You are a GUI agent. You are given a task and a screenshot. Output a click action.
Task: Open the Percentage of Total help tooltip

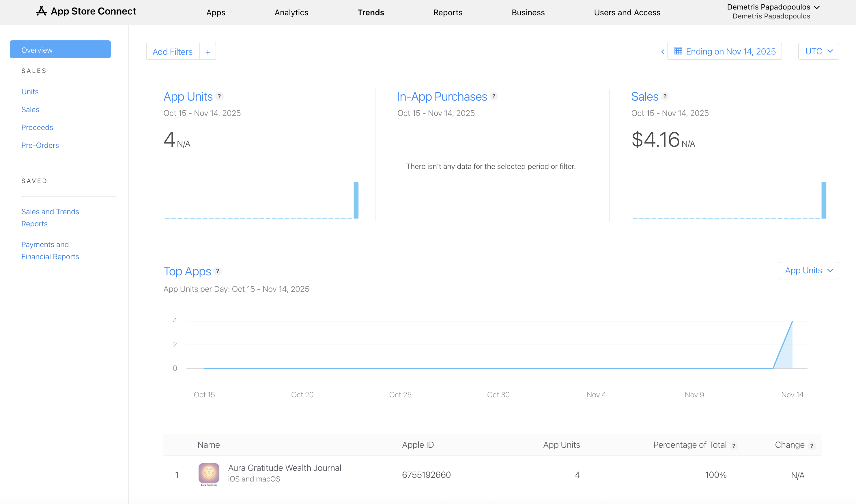[x=734, y=445]
